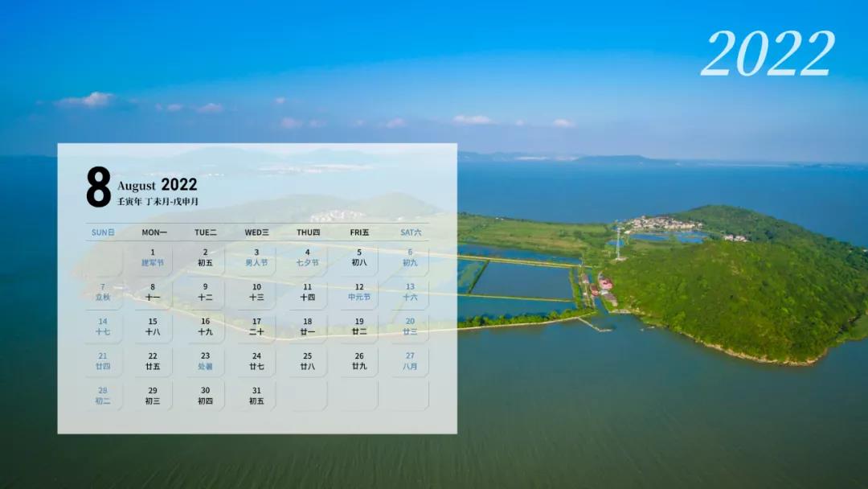This screenshot has width=868, height=489.
Task: Click the WED三 weekday header
Action: tap(256, 232)
